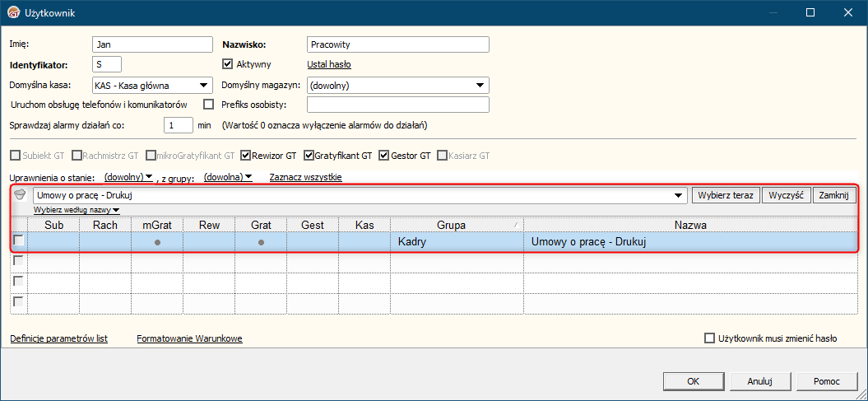Click the mGrat dot in the Kadry row
The height and width of the screenshot is (401, 868).
tap(157, 243)
